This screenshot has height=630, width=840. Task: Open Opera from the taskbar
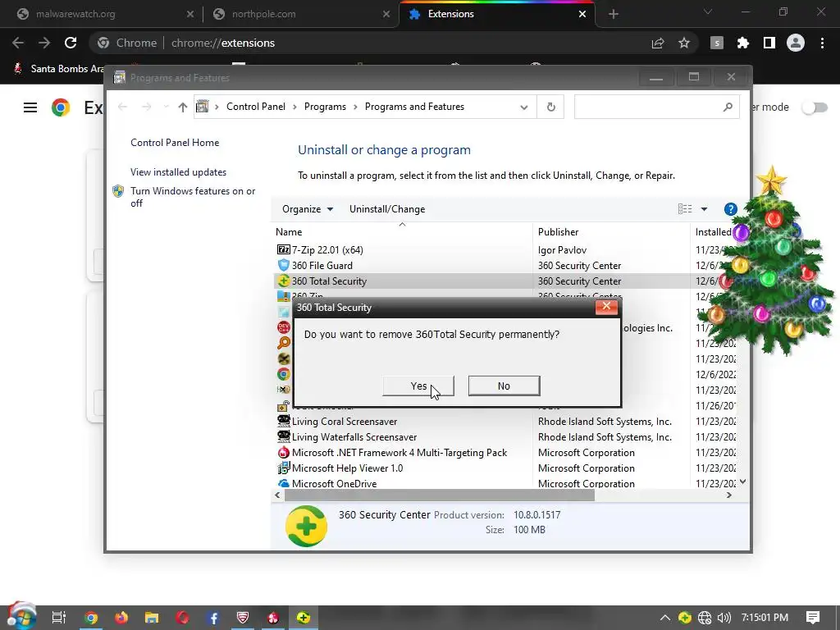coord(182,618)
